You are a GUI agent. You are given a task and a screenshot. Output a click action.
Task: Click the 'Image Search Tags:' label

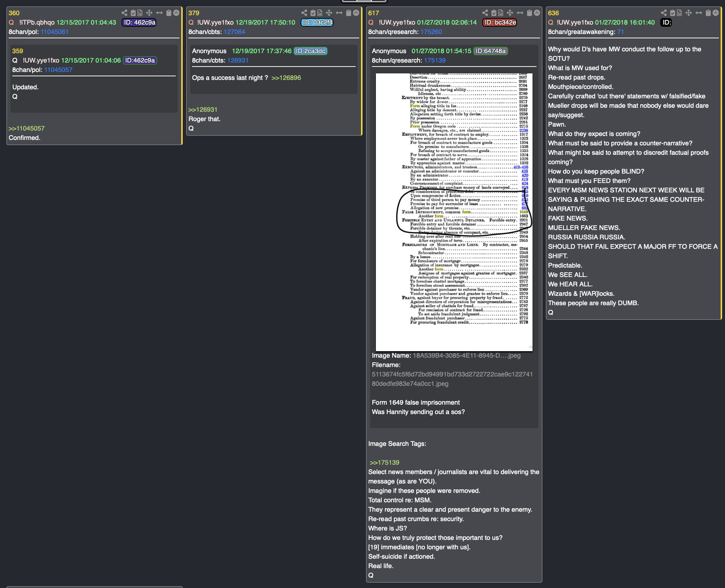pyautogui.click(x=397, y=444)
